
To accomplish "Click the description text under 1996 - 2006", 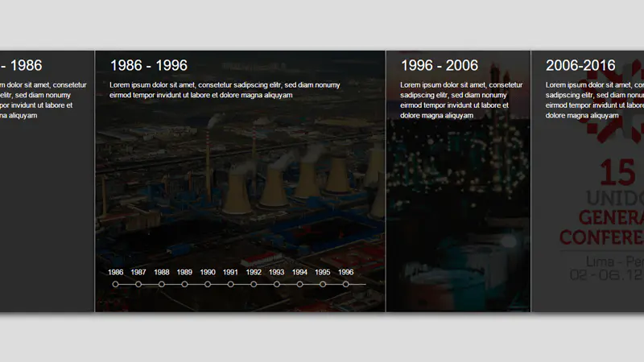I will pos(455,100).
